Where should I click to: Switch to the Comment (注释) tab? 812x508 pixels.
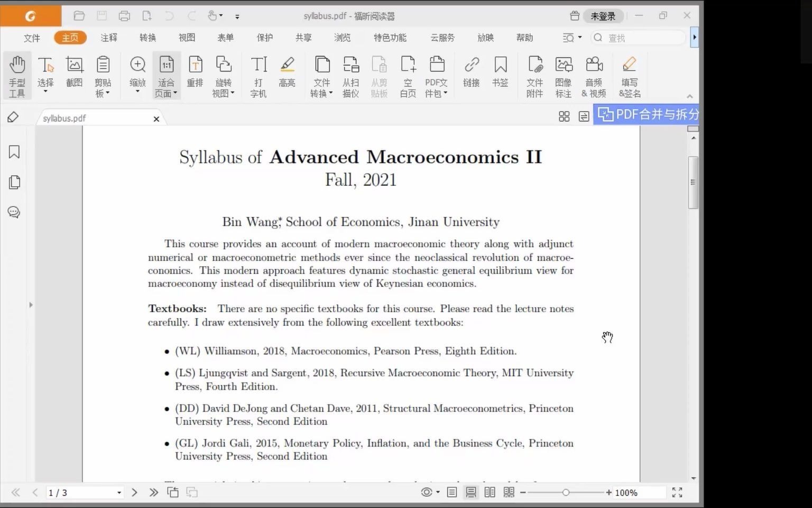coord(109,38)
